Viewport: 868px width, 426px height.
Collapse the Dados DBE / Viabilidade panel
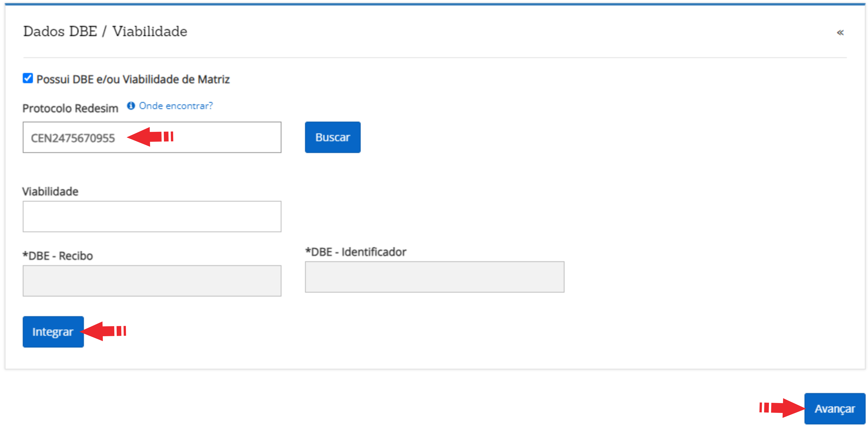pos(840,32)
